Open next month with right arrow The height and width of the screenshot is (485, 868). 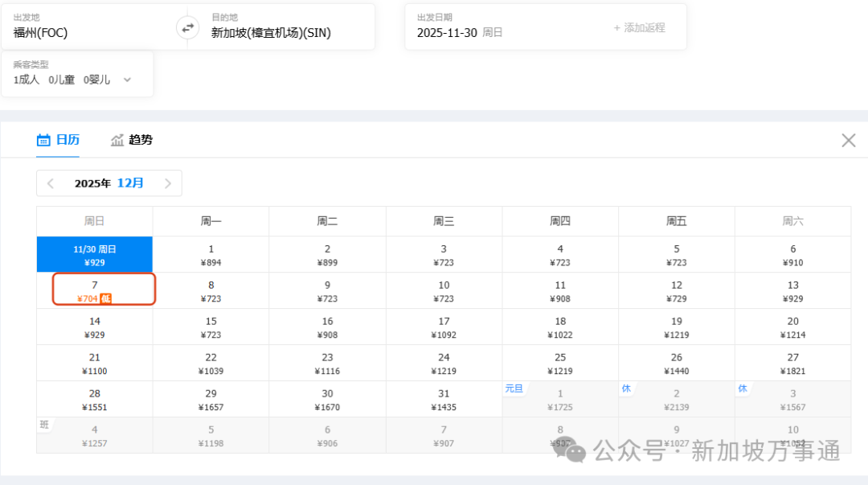[x=168, y=183]
